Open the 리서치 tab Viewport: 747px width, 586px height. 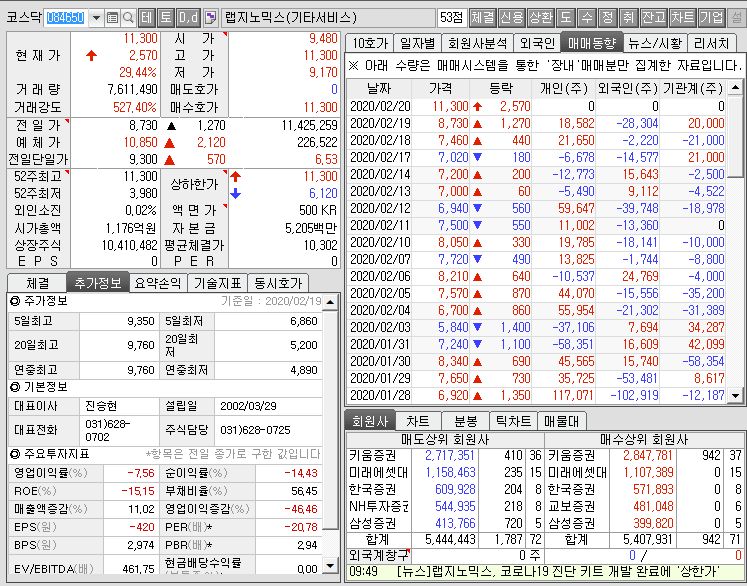[x=711, y=43]
